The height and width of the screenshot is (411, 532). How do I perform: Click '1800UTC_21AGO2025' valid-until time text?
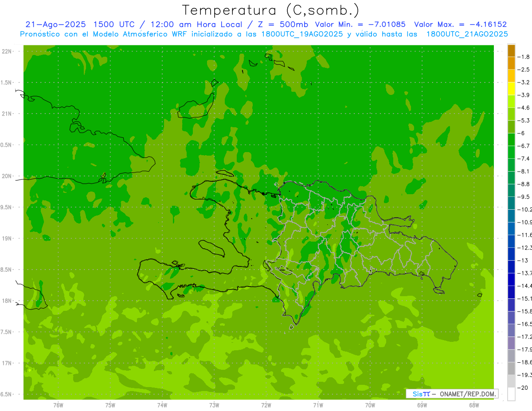point(467,34)
